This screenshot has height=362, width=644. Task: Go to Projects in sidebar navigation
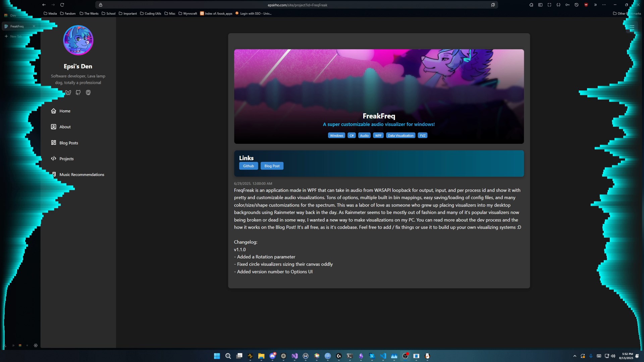click(x=66, y=159)
